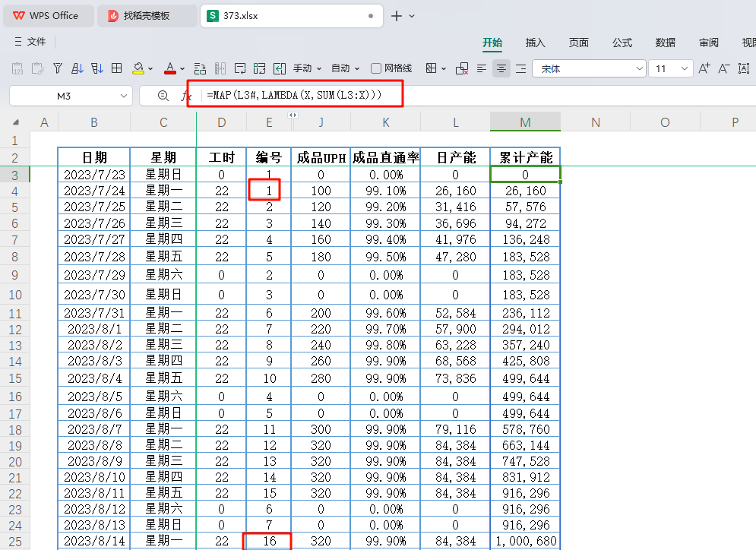
Task: Select cell with value 1,000,680
Action: [x=525, y=541]
